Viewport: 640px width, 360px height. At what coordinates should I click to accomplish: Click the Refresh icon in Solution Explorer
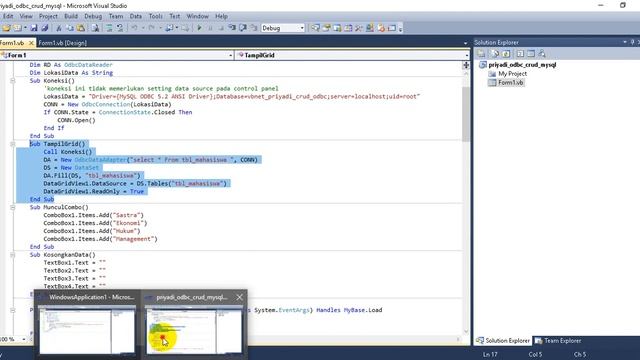[x=506, y=53]
